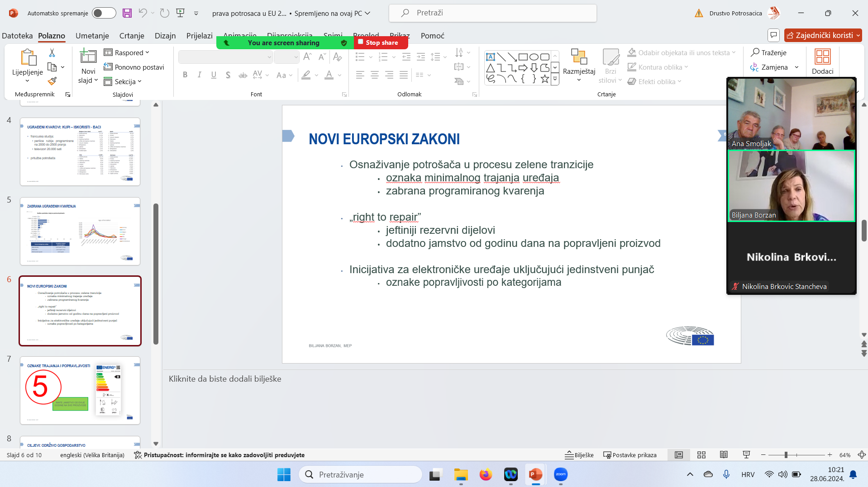Click the Cut scissors icon

(52, 53)
